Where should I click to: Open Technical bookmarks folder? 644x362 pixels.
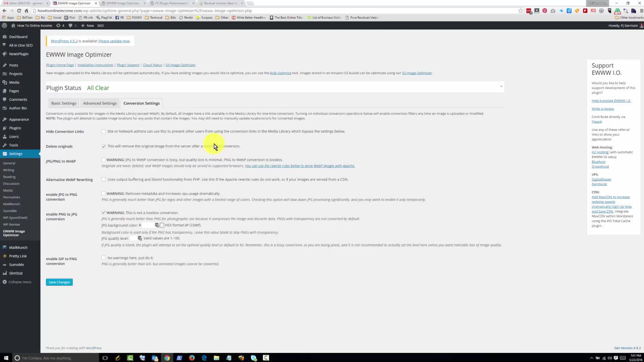coord(154,17)
